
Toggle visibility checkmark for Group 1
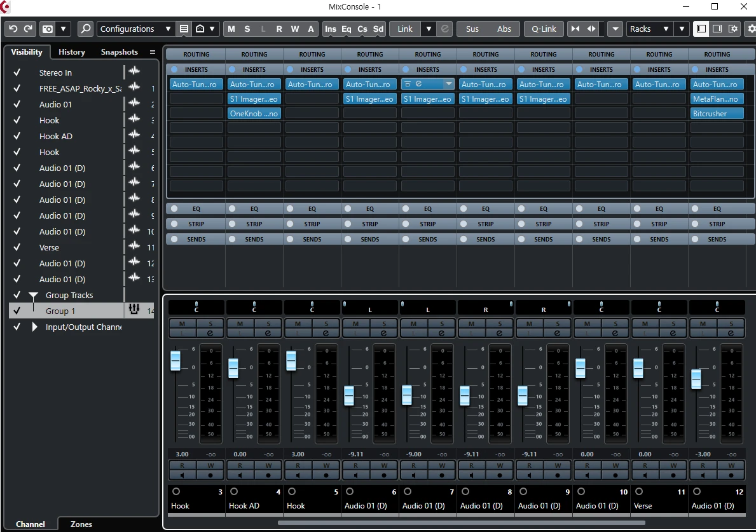tap(17, 311)
